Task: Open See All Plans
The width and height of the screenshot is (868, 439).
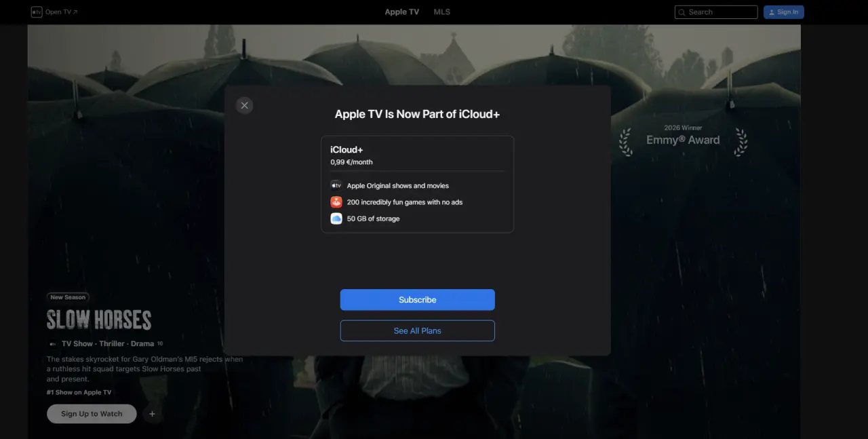Action: coord(417,330)
